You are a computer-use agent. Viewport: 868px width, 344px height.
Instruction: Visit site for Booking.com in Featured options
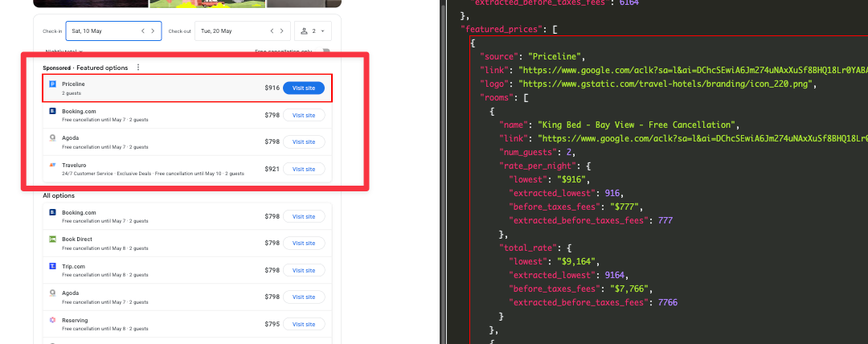coord(304,115)
